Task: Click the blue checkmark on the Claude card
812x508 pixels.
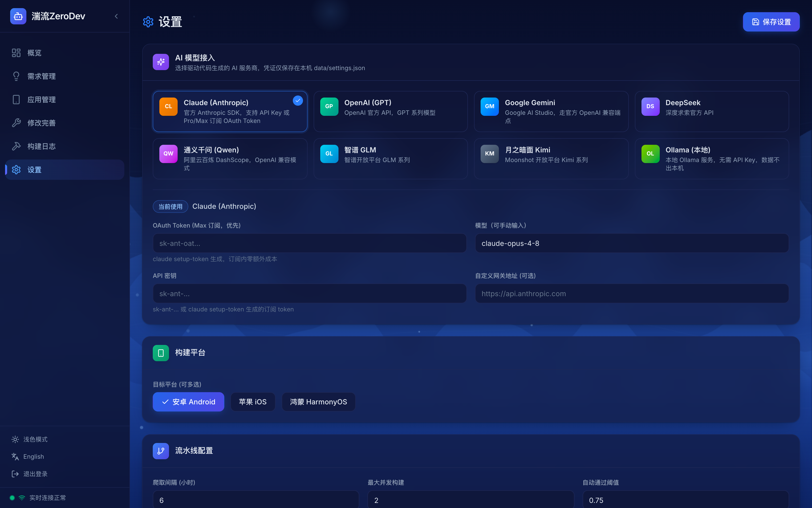Action: (298, 101)
